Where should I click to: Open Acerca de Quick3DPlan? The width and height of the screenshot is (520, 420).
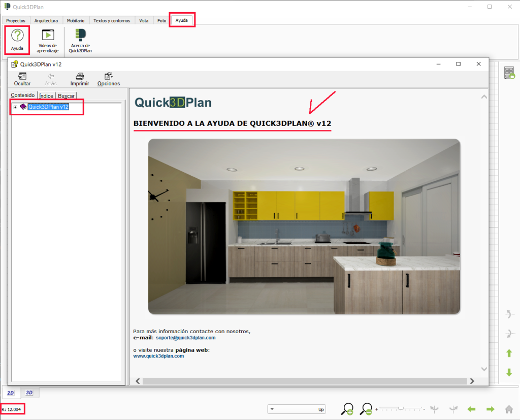point(80,41)
